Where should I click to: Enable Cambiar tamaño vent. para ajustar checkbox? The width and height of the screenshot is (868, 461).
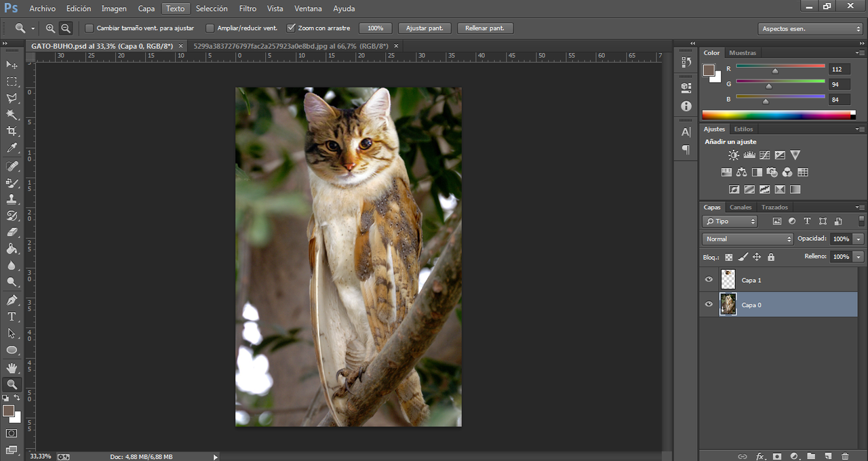(x=89, y=28)
